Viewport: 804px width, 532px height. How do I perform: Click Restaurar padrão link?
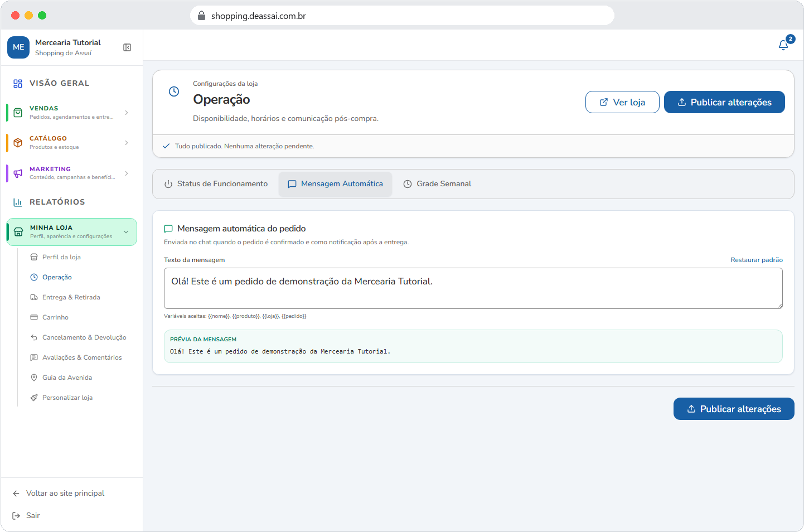click(757, 260)
